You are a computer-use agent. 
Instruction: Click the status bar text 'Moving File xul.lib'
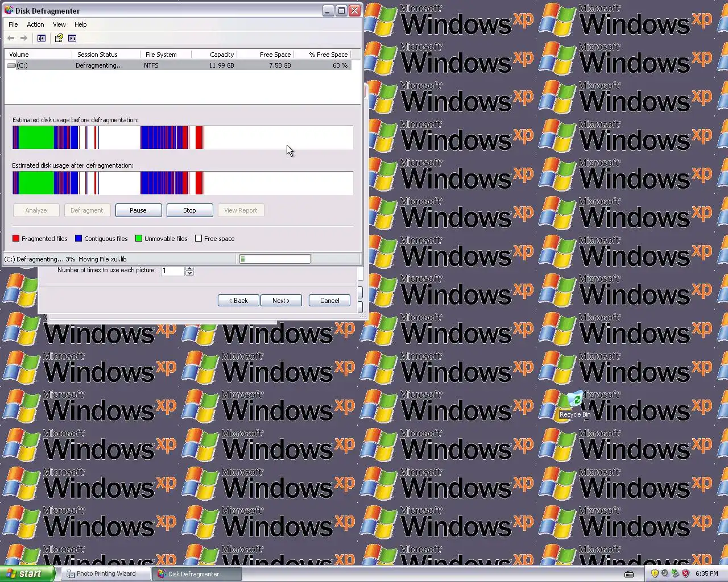[102, 259]
